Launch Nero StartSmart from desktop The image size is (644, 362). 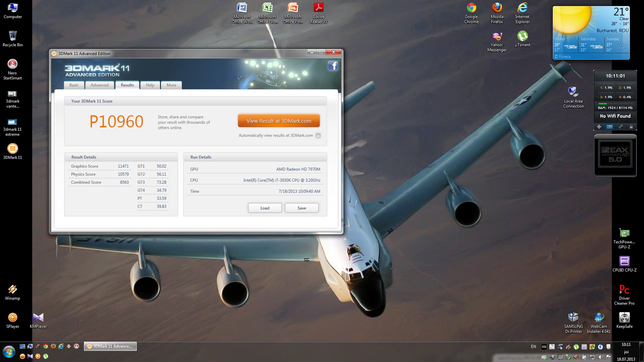[x=12, y=69]
